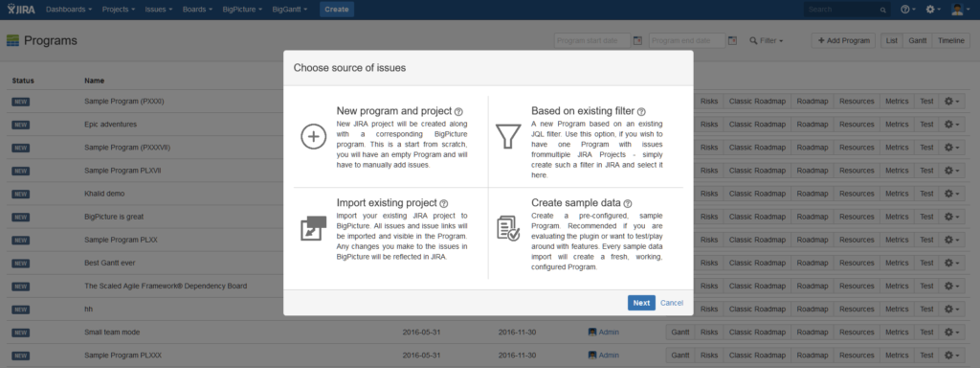Open the Dashboards menu
Viewport: 980px width, 368px height.
click(69, 10)
